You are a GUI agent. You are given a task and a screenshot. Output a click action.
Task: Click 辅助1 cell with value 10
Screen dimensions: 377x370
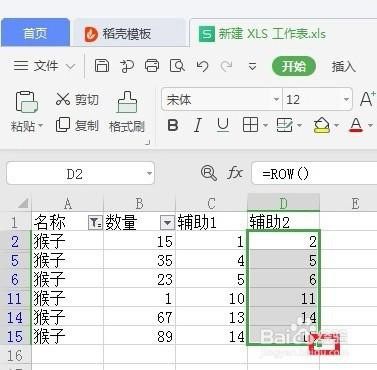[x=211, y=298]
